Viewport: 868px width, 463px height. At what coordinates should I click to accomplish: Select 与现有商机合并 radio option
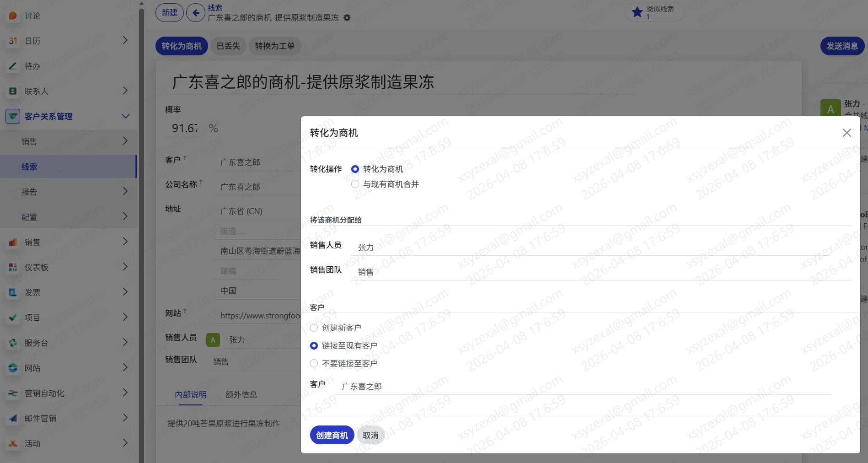[x=355, y=184]
